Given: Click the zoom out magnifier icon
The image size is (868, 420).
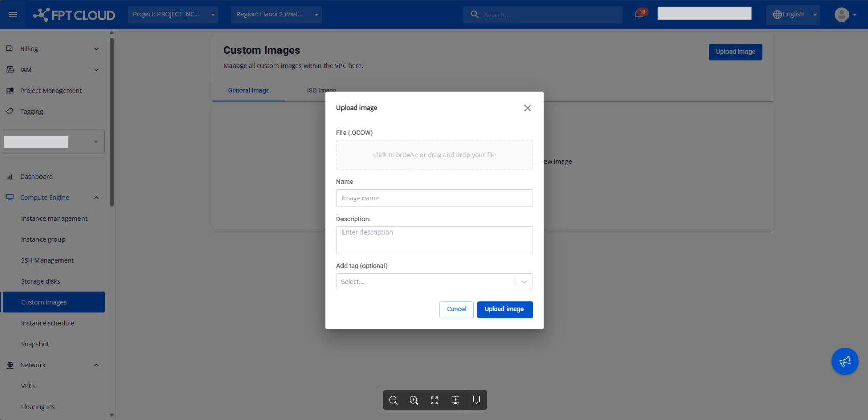Looking at the screenshot, I should coord(393,401).
